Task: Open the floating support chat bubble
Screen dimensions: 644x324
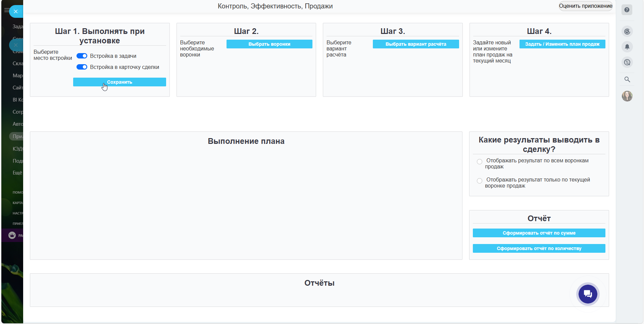Action: tap(588, 294)
